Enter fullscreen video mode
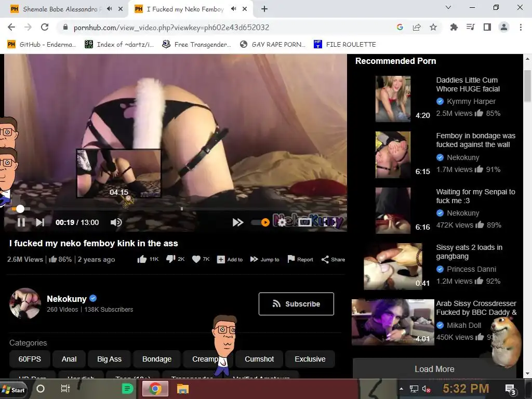This screenshot has width=532, height=399. [x=329, y=222]
